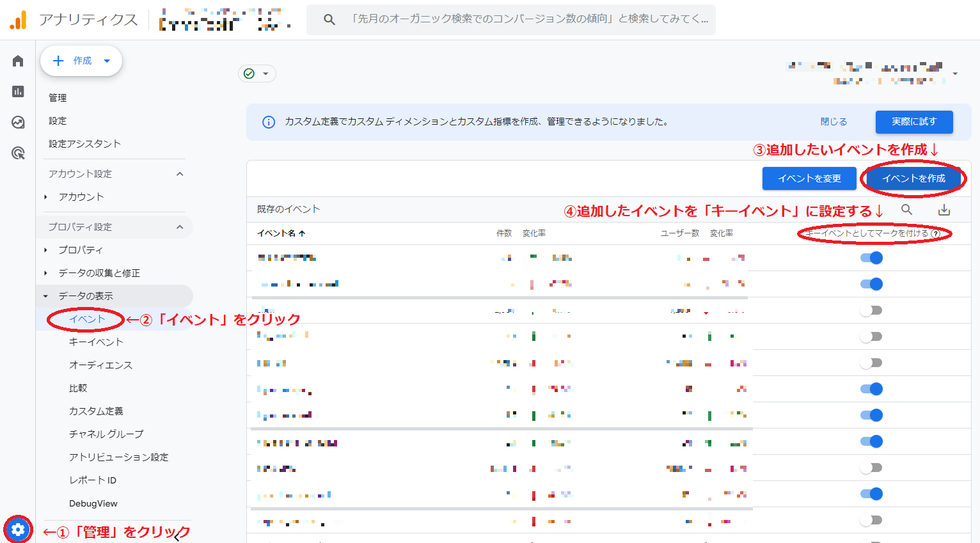This screenshot has width=980, height=543.
Task: Click the イベントを作成 button
Action: pos(913,178)
